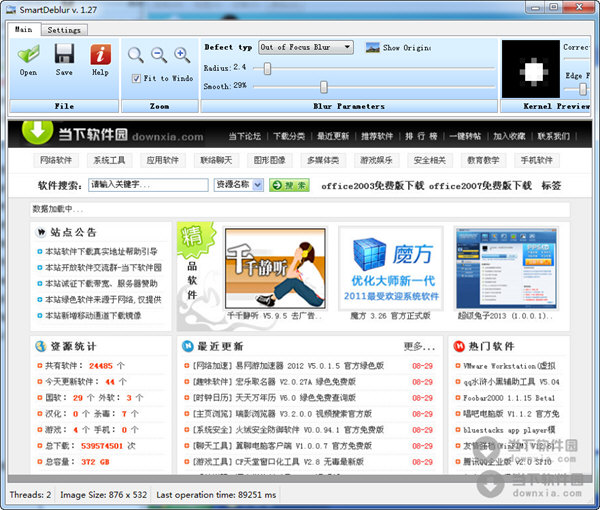Switch to the Settings tab

pos(64,30)
